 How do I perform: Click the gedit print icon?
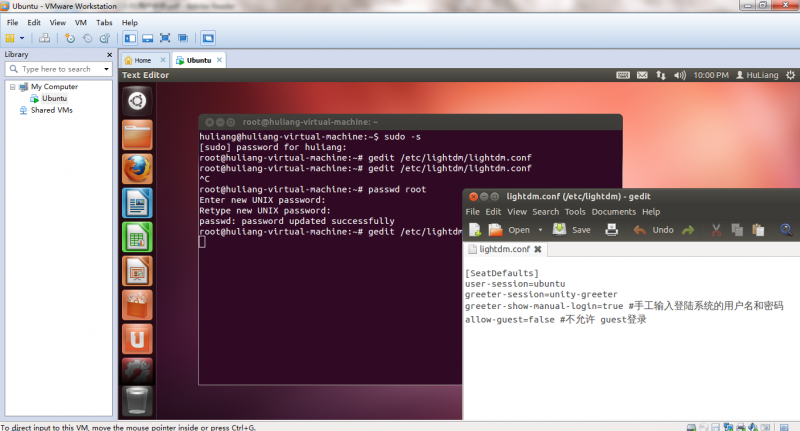pos(611,230)
